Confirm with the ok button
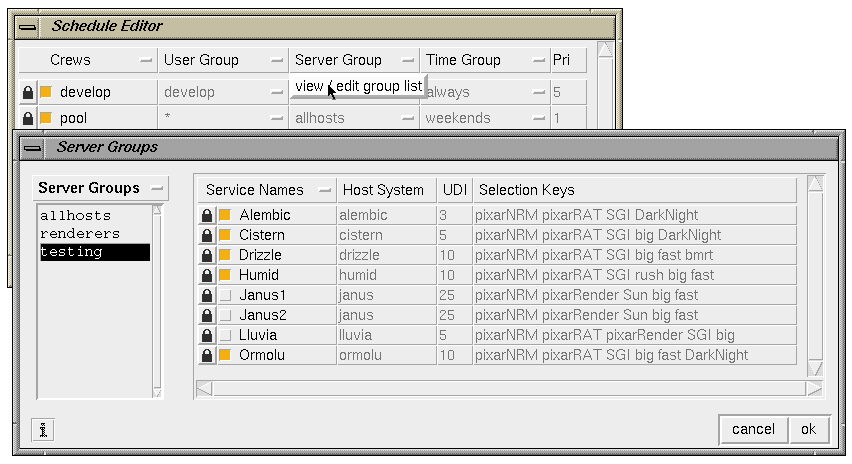The height and width of the screenshot is (464, 852). (x=809, y=430)
